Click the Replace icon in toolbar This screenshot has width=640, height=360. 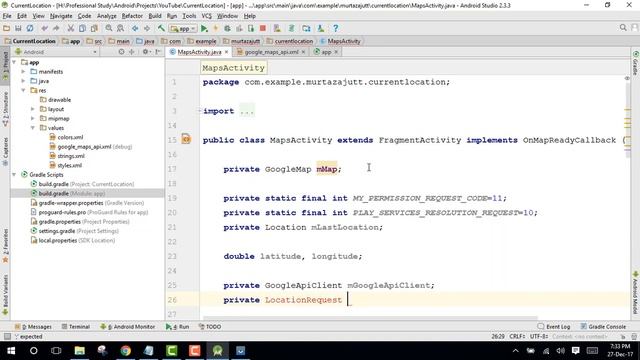pos(120,28)
